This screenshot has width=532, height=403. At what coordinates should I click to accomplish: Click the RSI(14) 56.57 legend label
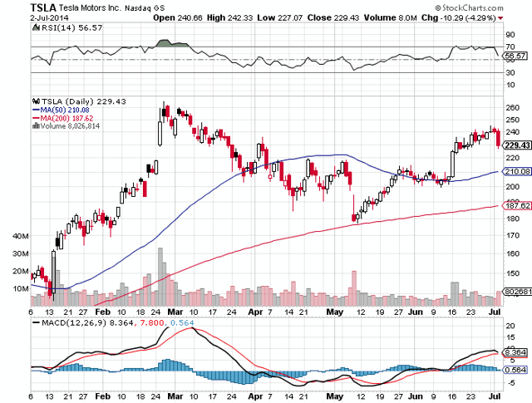[x=71, y=27]
